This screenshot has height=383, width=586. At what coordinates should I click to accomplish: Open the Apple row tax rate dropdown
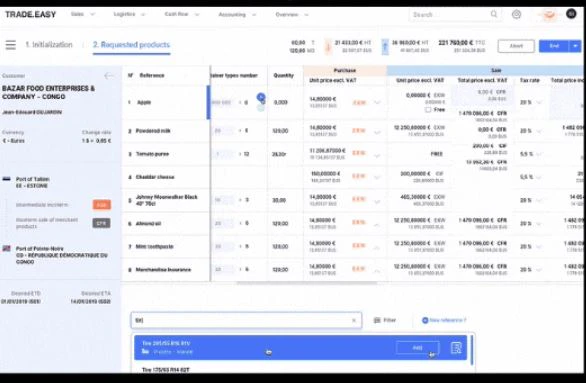[539, 102]
